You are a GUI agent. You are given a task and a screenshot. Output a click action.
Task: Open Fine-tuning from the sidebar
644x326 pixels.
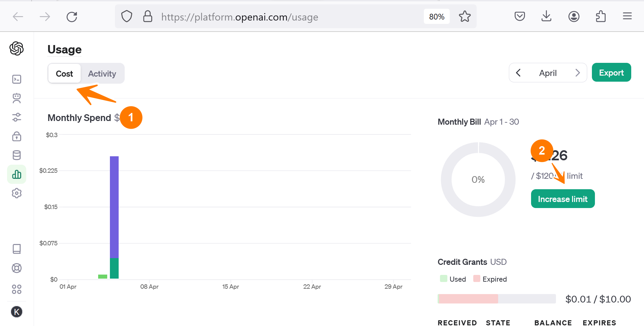click(16, 117)
